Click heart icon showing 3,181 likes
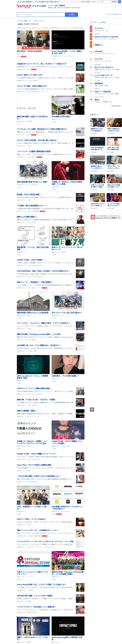This screenshot has width=122, height=644. (92, 190)
